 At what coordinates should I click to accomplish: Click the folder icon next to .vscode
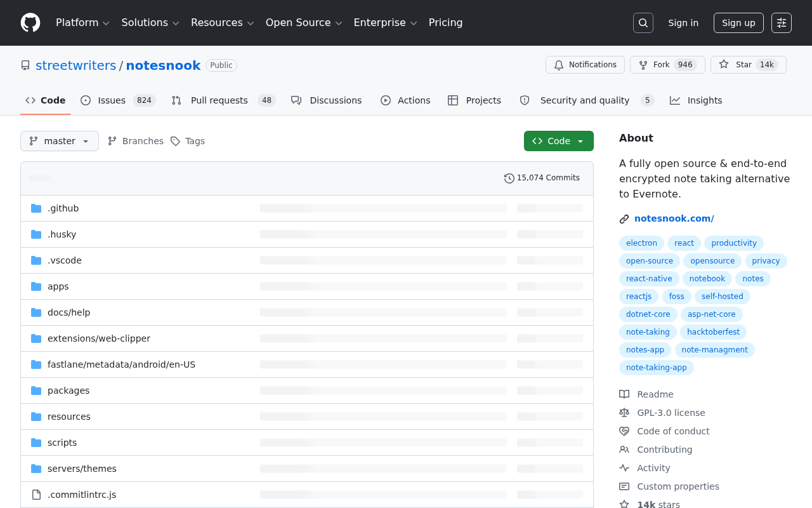[36, 260]
